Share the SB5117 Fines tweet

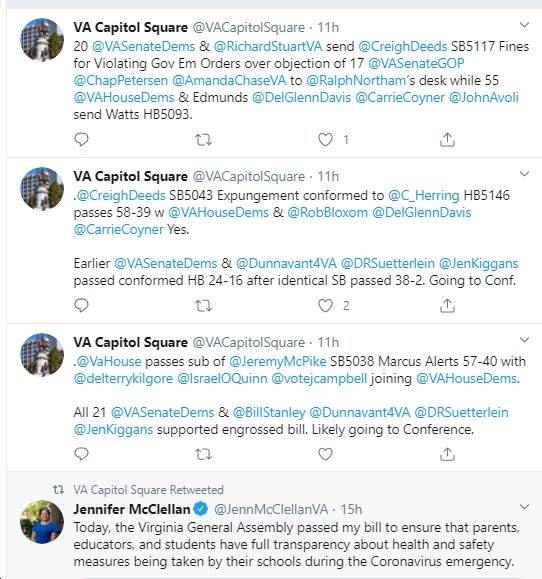point(447,140)
